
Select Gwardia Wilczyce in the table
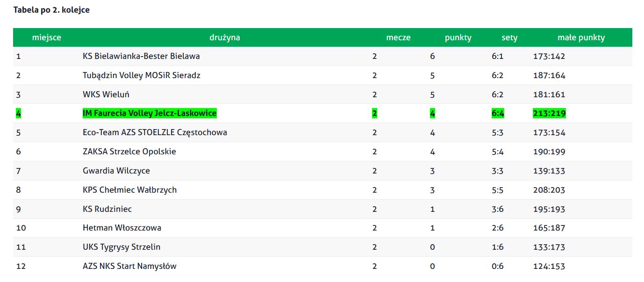(x=116, y=171)
